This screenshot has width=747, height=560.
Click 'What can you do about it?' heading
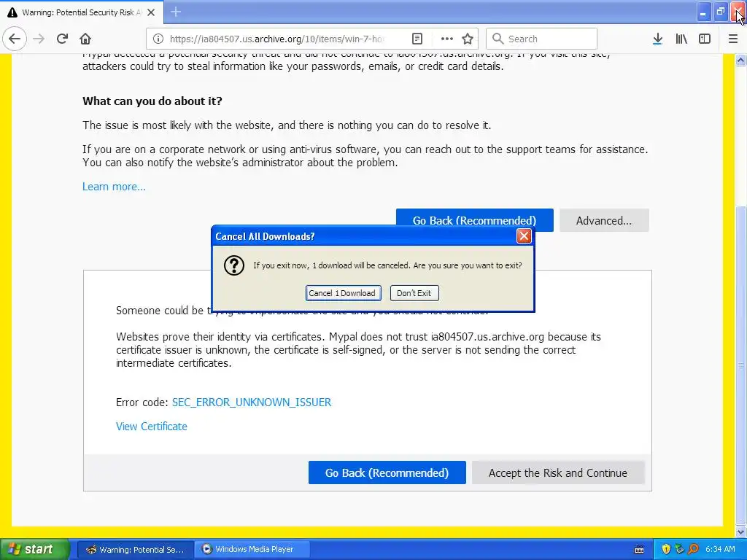click(x=152, y=101)
